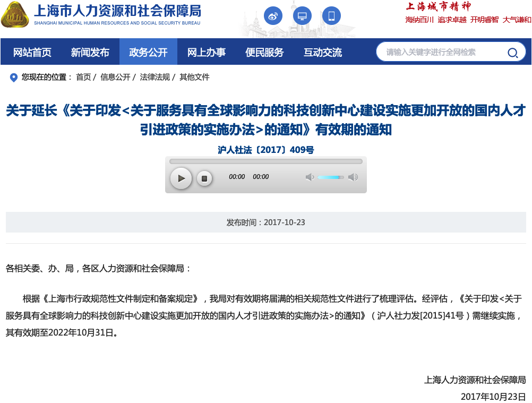Click the desktop monitor version icon
Screen dimensions: 532x403
point(302,16)
